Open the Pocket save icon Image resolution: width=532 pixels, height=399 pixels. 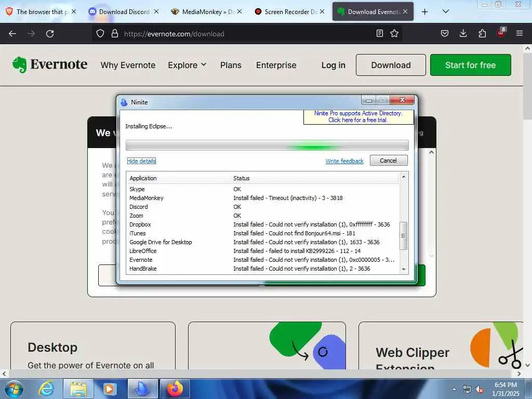pos(445,33)
